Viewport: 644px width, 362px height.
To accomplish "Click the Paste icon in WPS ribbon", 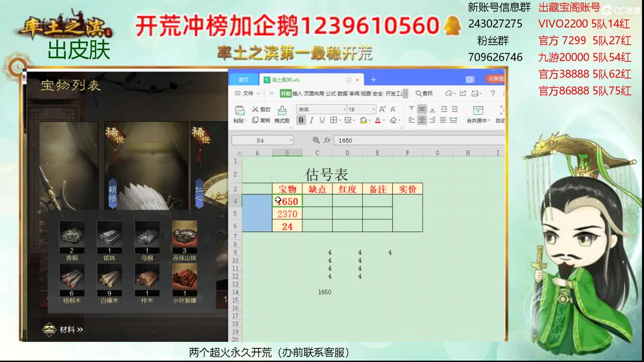I will (240, 110).
